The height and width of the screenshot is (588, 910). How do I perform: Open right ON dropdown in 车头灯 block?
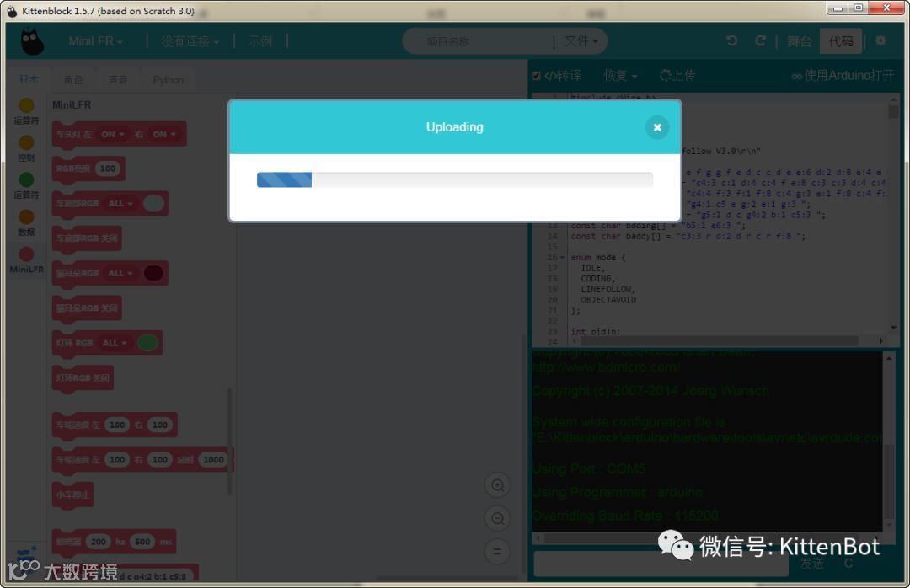tap(164, 134)
